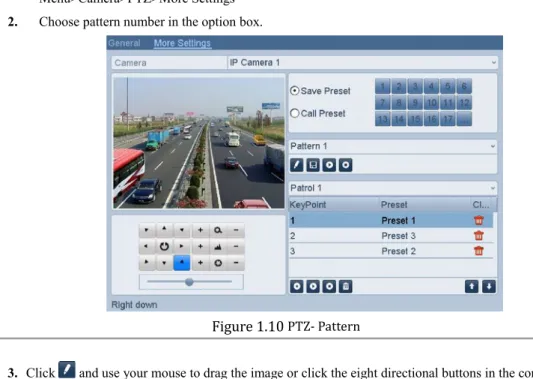The width and height of the screenshot is (533, 379).
Task: Click the PTZ lower-left diagonal direction button
Action: (147, 263)
